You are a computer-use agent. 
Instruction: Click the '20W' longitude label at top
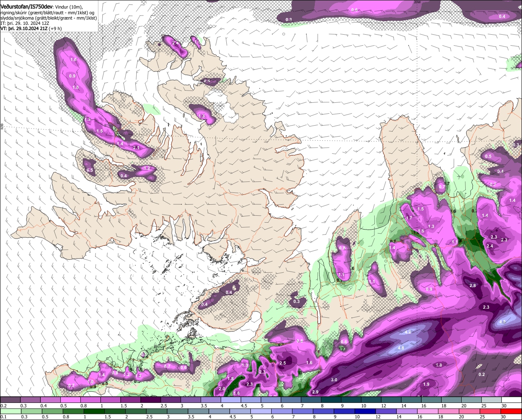click(x=417, y=2)
